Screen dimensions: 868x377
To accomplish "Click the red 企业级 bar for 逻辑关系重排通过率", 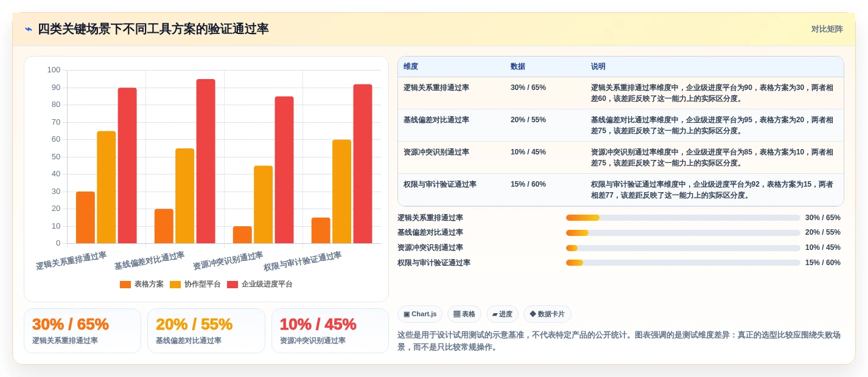I will [x=127, y=165].
